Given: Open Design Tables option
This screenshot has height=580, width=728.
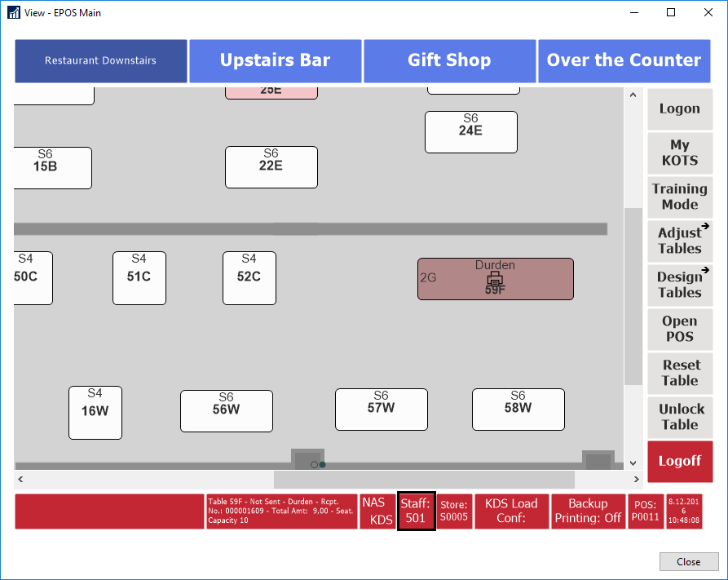Looking at the screenshot, I should pyautogui.click(x=680, y=285).
